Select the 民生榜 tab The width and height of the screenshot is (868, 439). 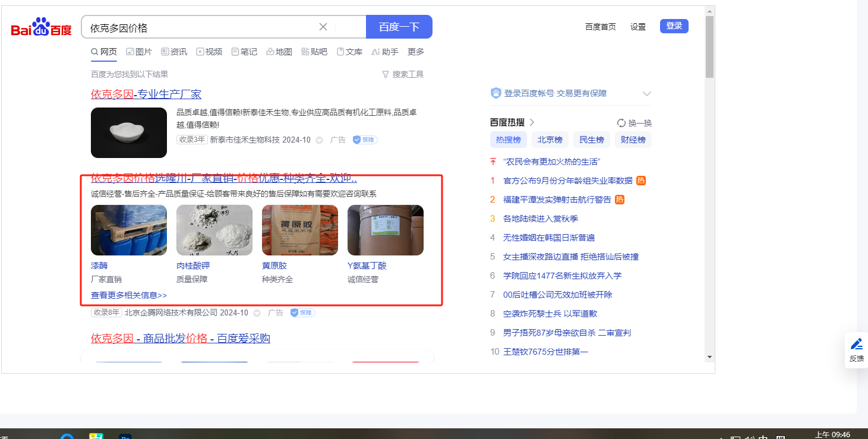point(592,140)
